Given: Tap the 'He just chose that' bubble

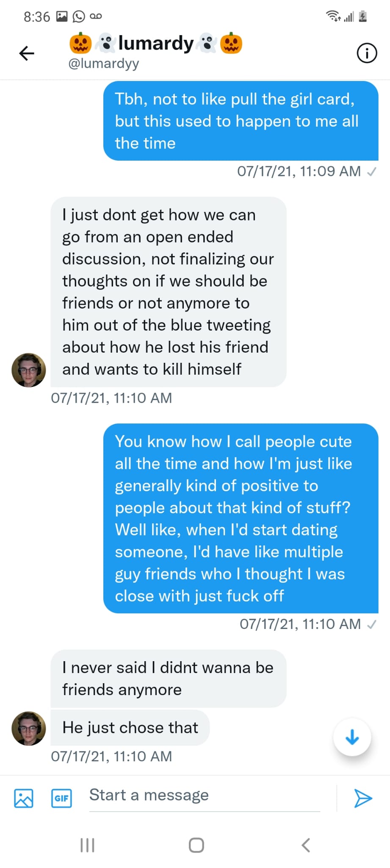Looking at the screenshot, I should 130,728.
